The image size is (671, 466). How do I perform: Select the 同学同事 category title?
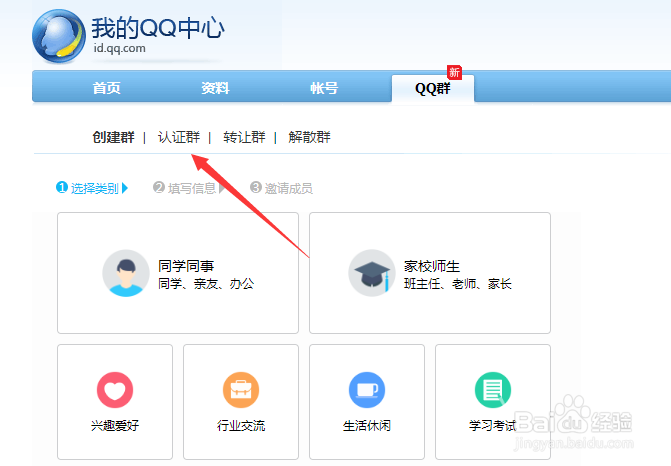186,266
